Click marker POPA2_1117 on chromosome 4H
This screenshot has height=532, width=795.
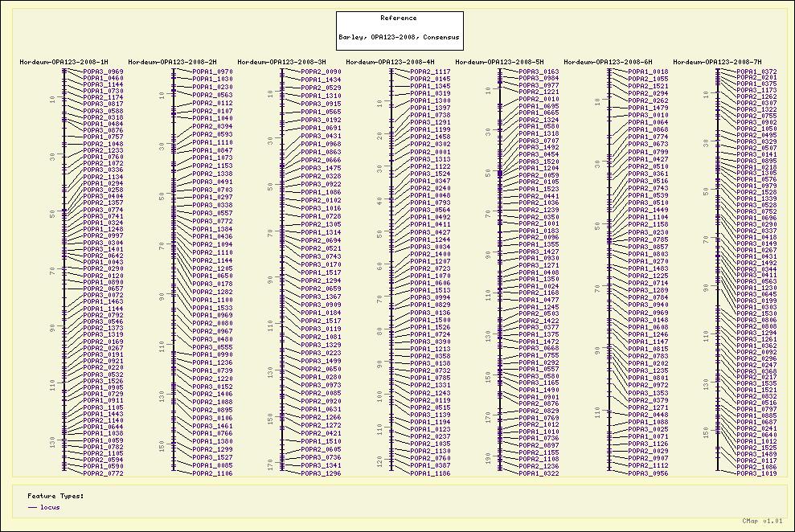pos(431,72)
